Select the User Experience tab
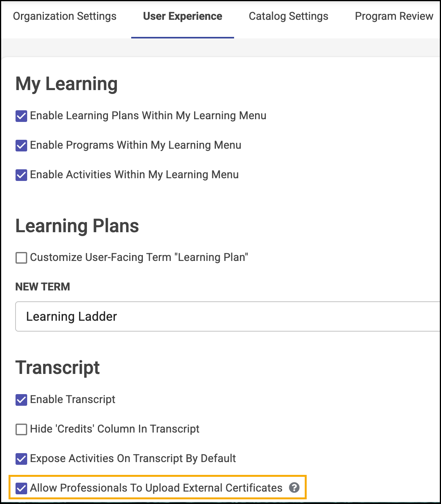The height and width of the screenshot is (504, 441). pos(182,16)
